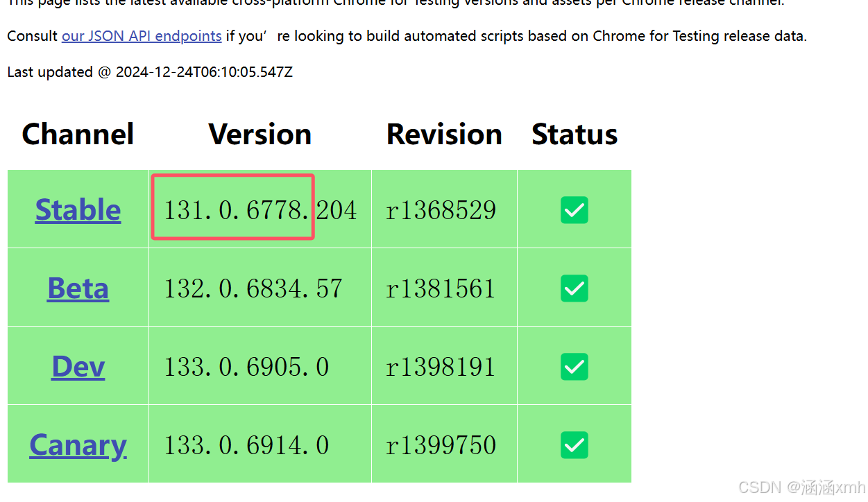
Task: Follow the 'our JSON API endpoints' link
Action: pyautogui.click(x=142, y=36)
